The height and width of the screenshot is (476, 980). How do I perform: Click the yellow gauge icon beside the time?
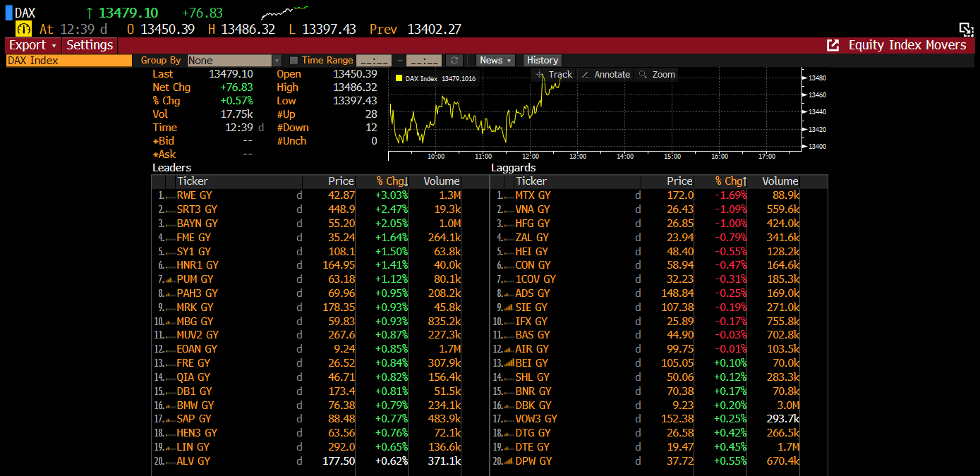coord(24,29)
